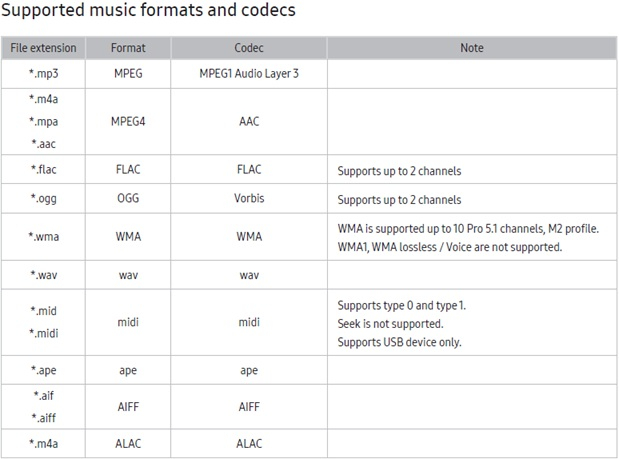Select the "MPEG1 Audio Layer 3" codec cell
Screen dimensions: 619x459
pyautogui.click(x=249, y=75)
